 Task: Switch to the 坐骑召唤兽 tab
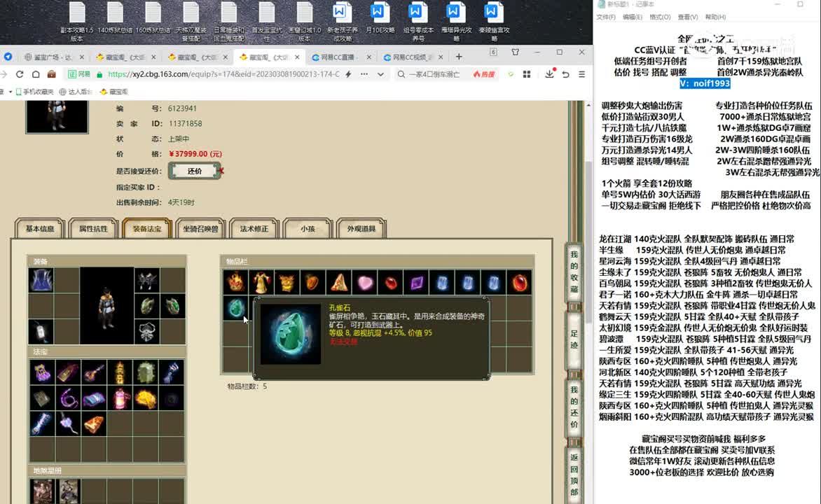(200, 229)
